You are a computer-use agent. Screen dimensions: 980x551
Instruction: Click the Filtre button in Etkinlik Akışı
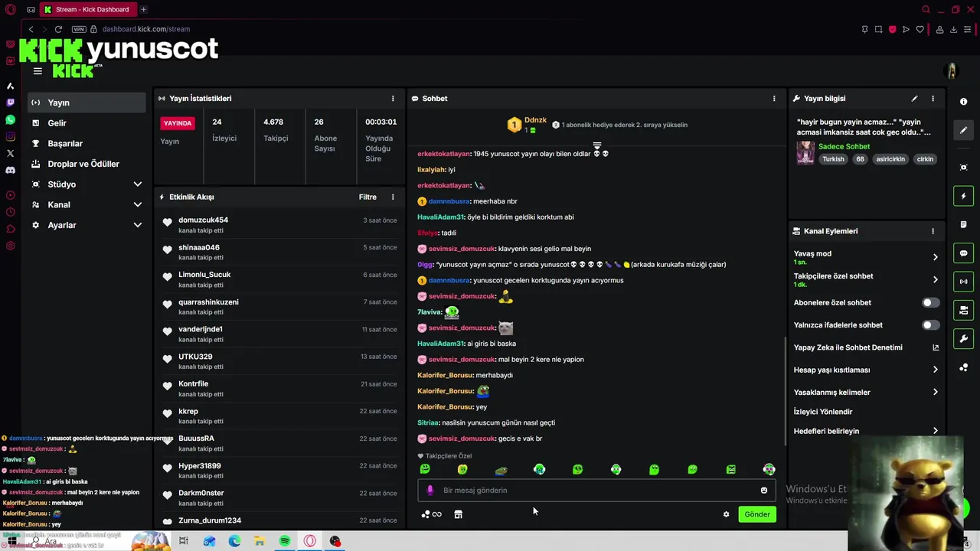point(367,197)
